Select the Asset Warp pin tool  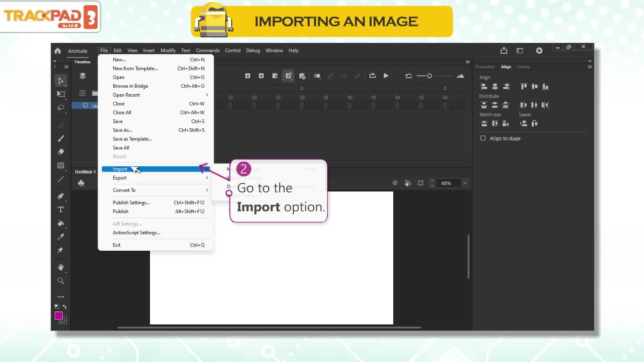[60, 250]
